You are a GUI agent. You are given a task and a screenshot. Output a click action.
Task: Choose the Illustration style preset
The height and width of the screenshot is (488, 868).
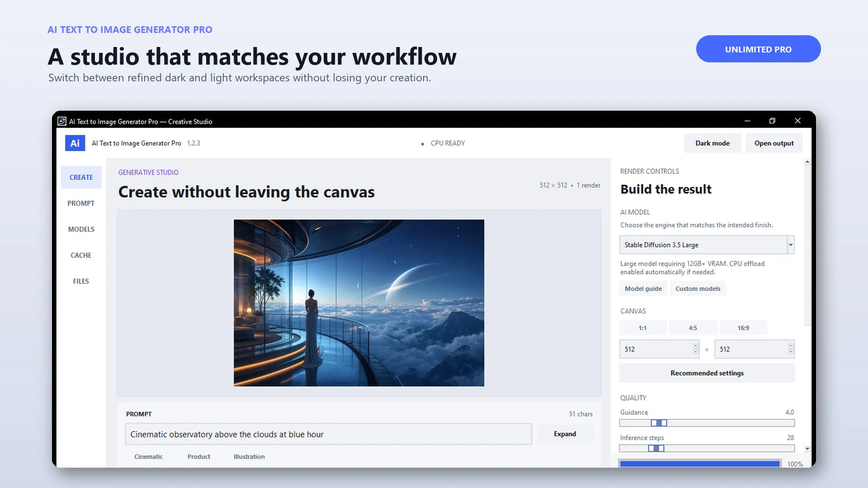pos(249,457)
